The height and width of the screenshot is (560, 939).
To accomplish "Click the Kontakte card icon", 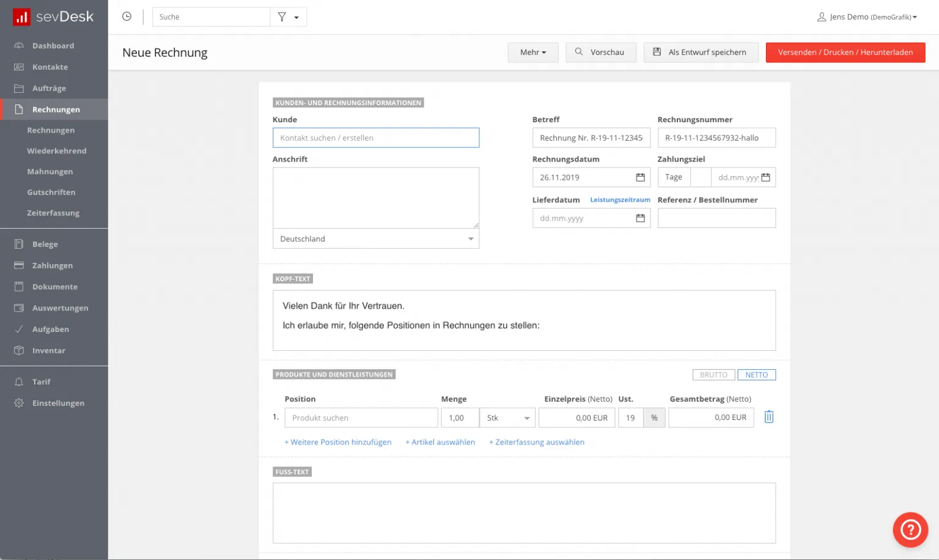I will point(19,67).
